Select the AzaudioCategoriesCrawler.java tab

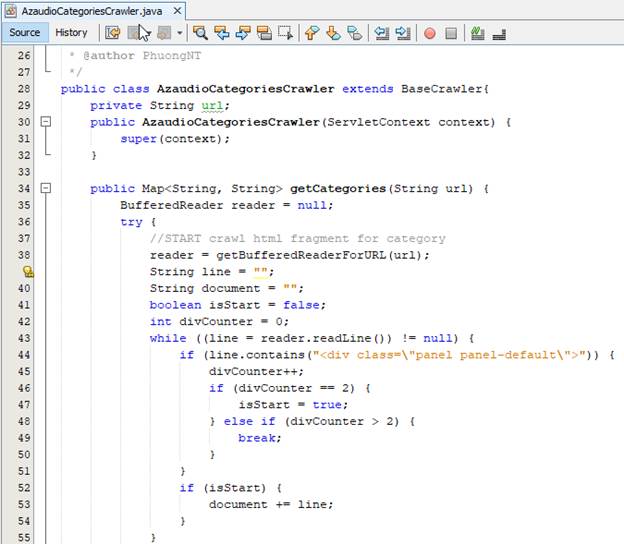(x=92, y=11)
